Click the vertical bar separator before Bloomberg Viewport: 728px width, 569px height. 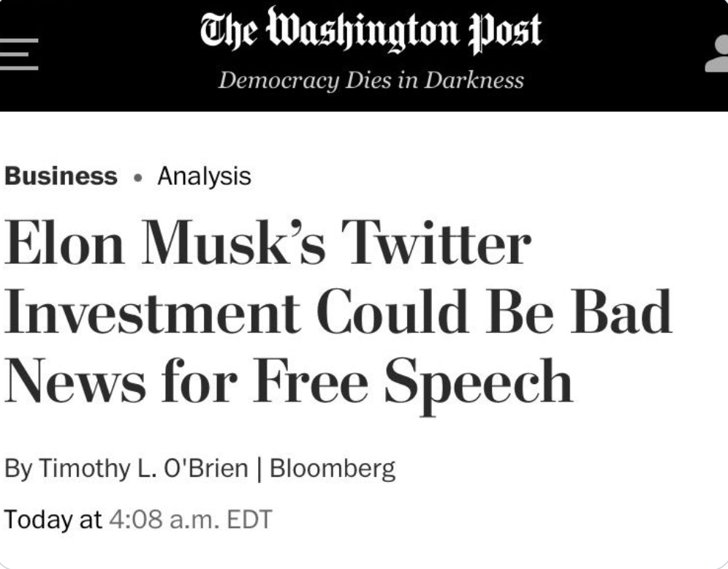tap(259, 469)
